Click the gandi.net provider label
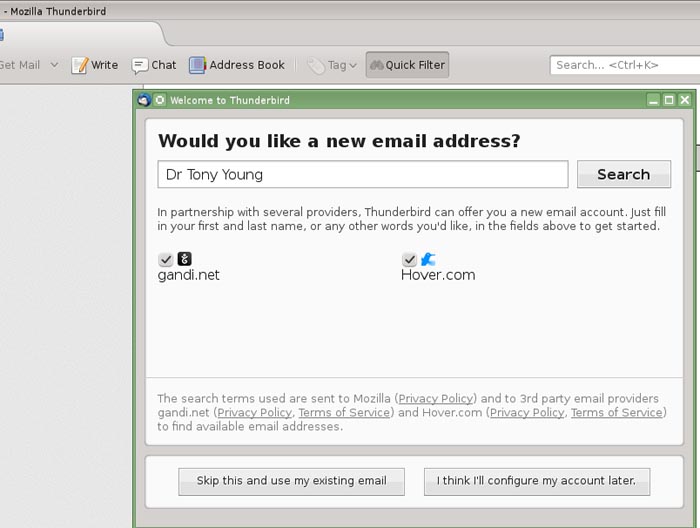This screenshot has width=700, height=528. point(188,275)
